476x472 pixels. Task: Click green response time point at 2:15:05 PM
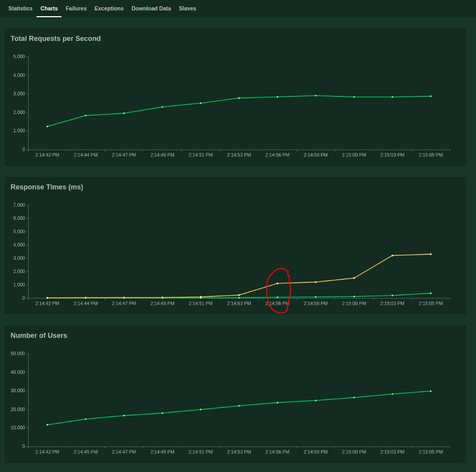pos(431,293)
